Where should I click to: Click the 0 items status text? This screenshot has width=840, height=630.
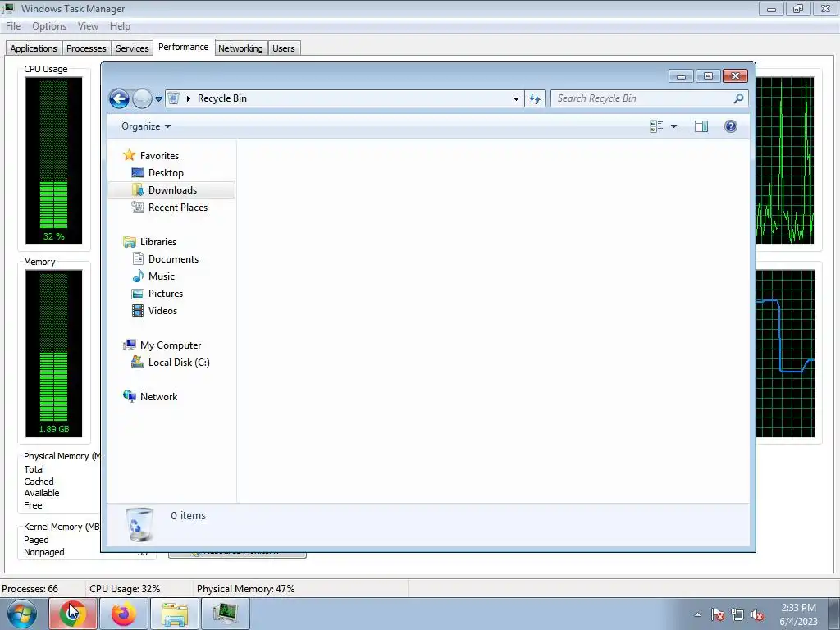(x=188, y=515)
